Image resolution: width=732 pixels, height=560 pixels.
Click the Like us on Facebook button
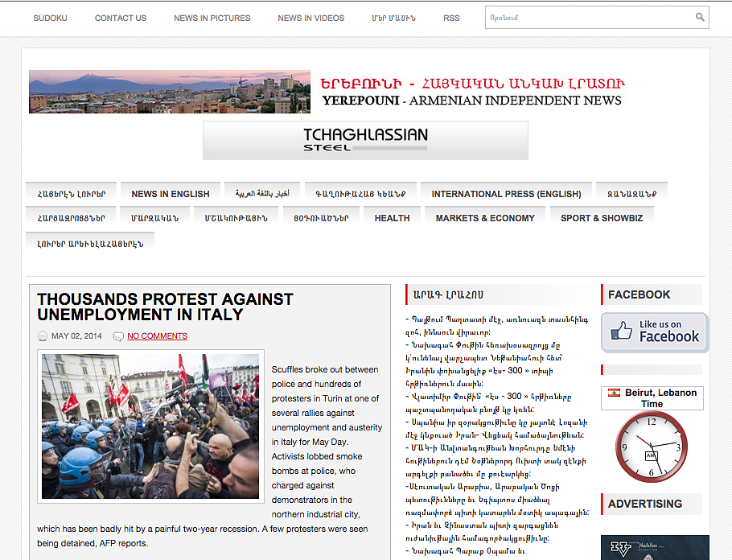coord(655,332)
